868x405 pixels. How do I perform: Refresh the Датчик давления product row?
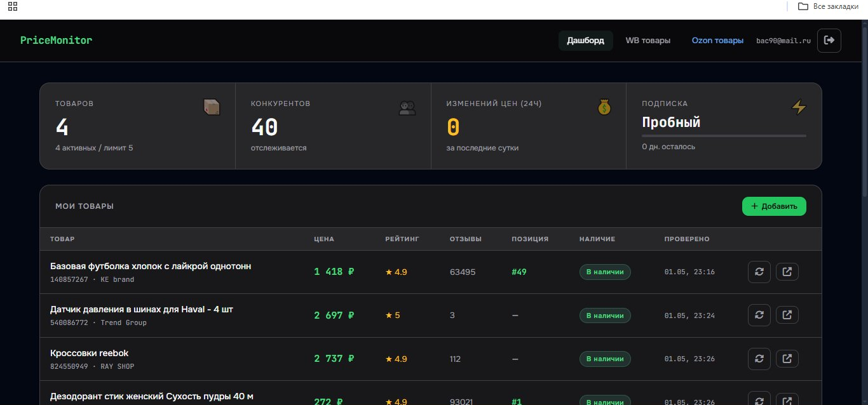(759, 315)
